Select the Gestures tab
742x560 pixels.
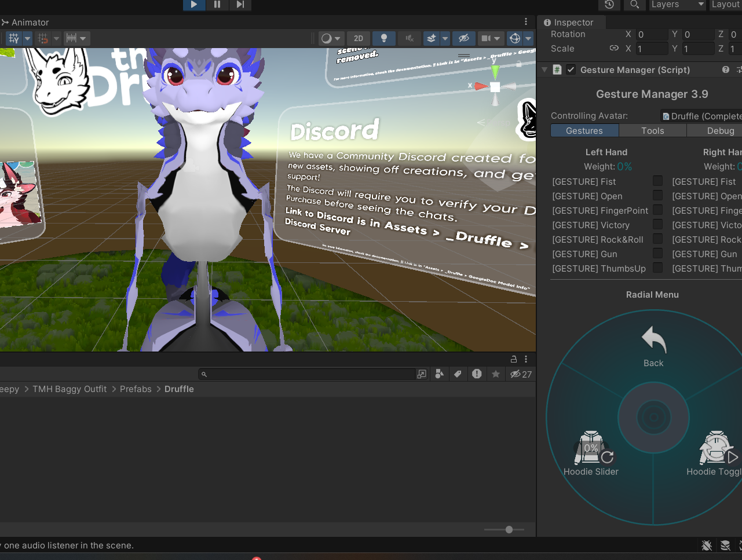[x=584, y=131]
